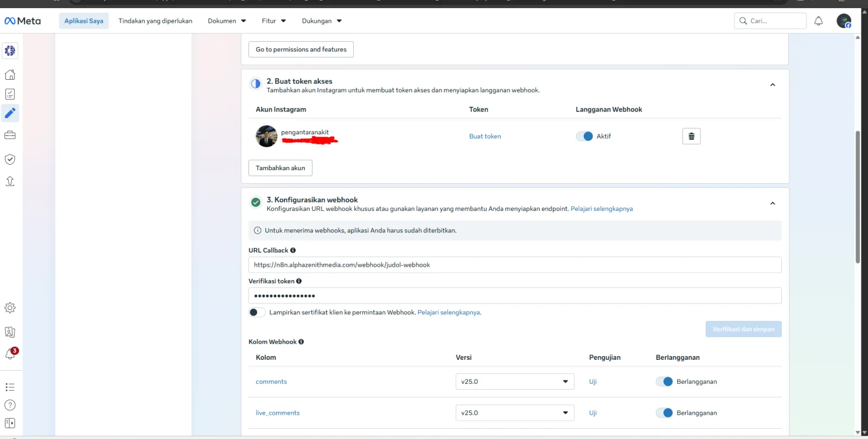Open the briefcase icon in the sidebar
Viewport: 868px width, 439px height.
(10, 135)
